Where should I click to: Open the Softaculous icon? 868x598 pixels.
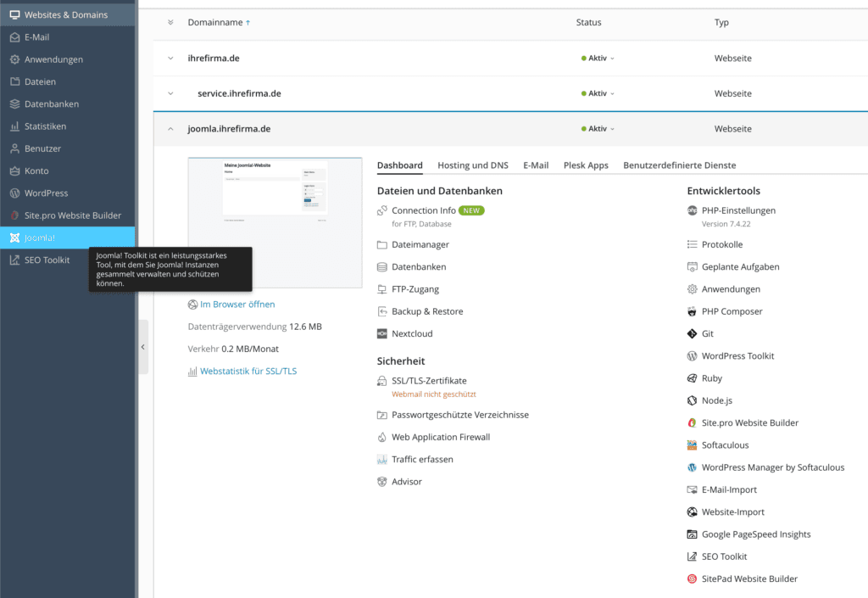click(x=693, y=445)
